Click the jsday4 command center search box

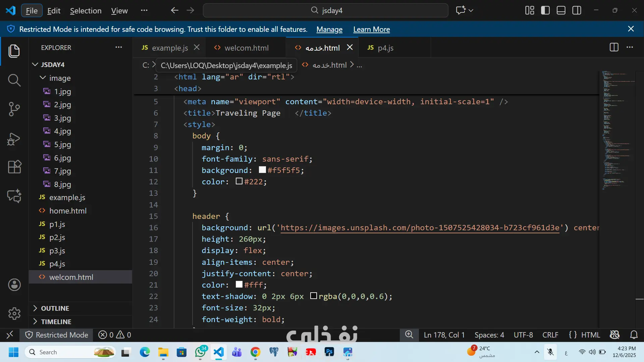point(325,10)
